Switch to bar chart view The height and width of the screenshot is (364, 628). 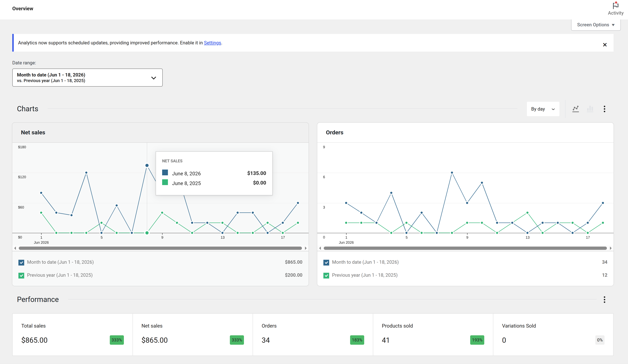click(590, 109)
